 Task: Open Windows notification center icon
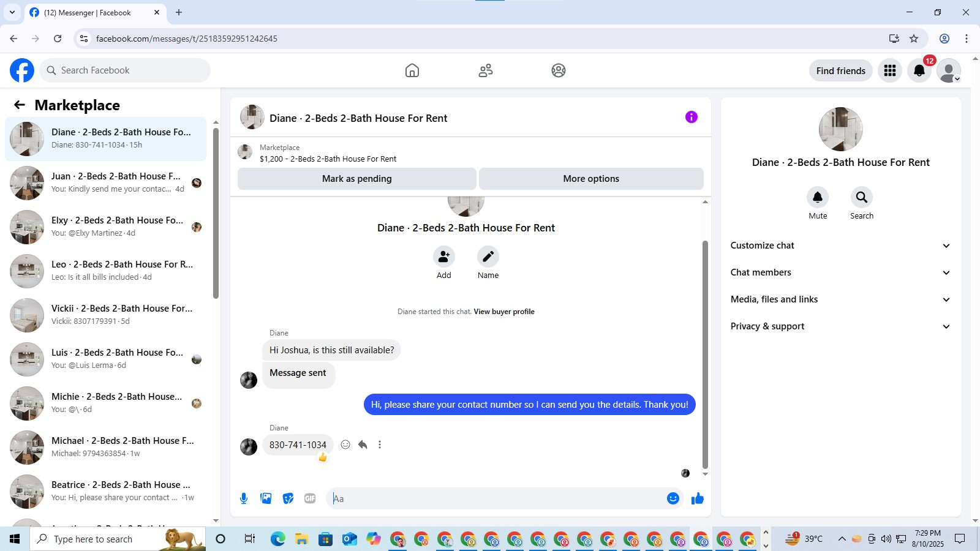click(960, 539)
